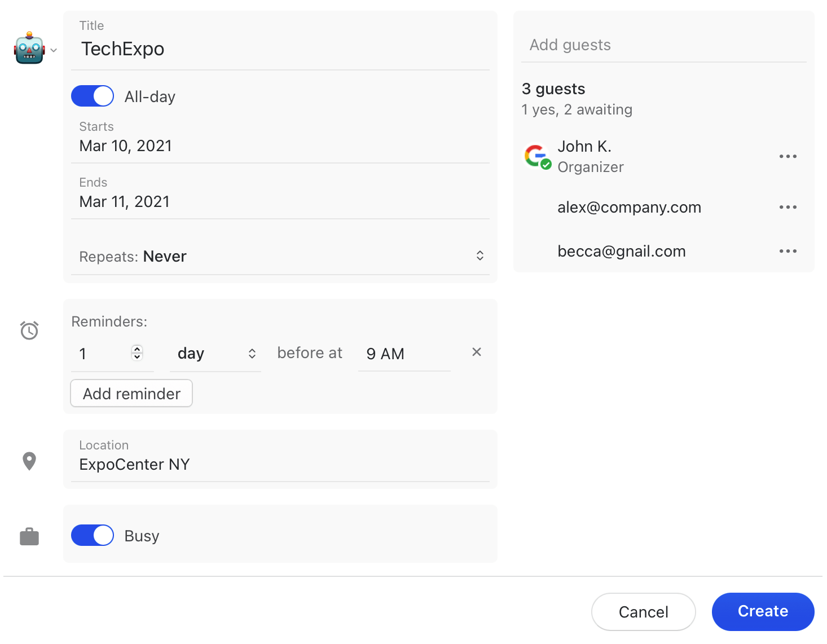
Task: Select the Starts date Mar 10, 2021
Action: pos(125,145)
